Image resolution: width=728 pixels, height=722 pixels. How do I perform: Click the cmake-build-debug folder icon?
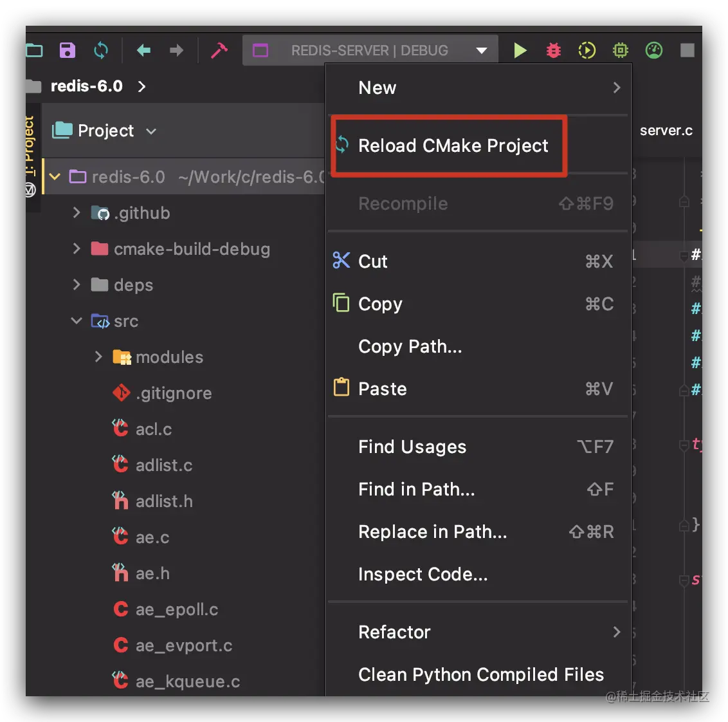tap(99, 249)
